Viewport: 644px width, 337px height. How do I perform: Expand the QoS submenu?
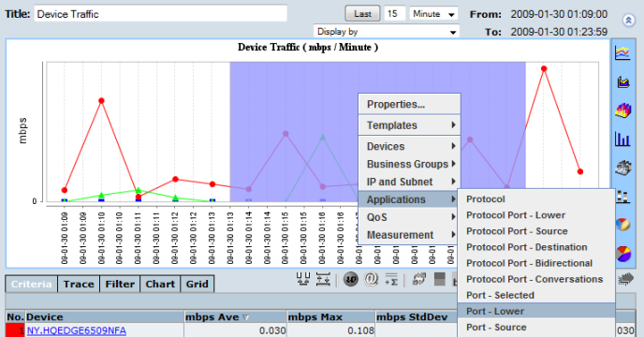pos(409,217)
